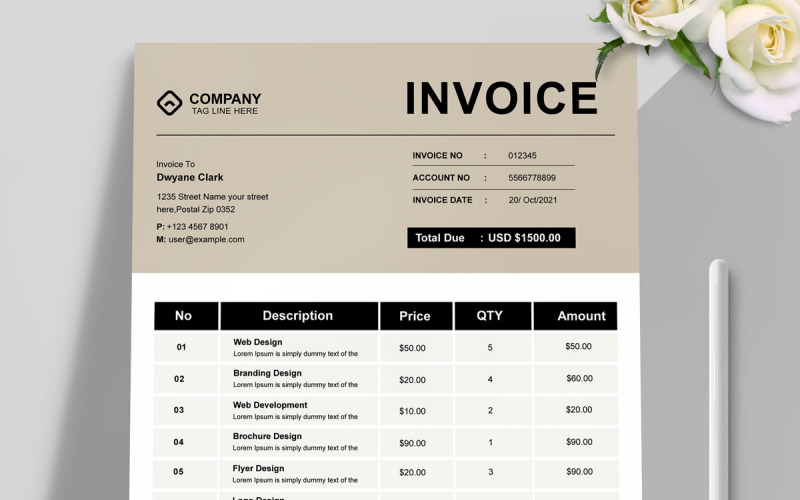The height and width of the screenshot is (500, 800).
Task: Click the large INVOICE title
Action: coord(502,98)
